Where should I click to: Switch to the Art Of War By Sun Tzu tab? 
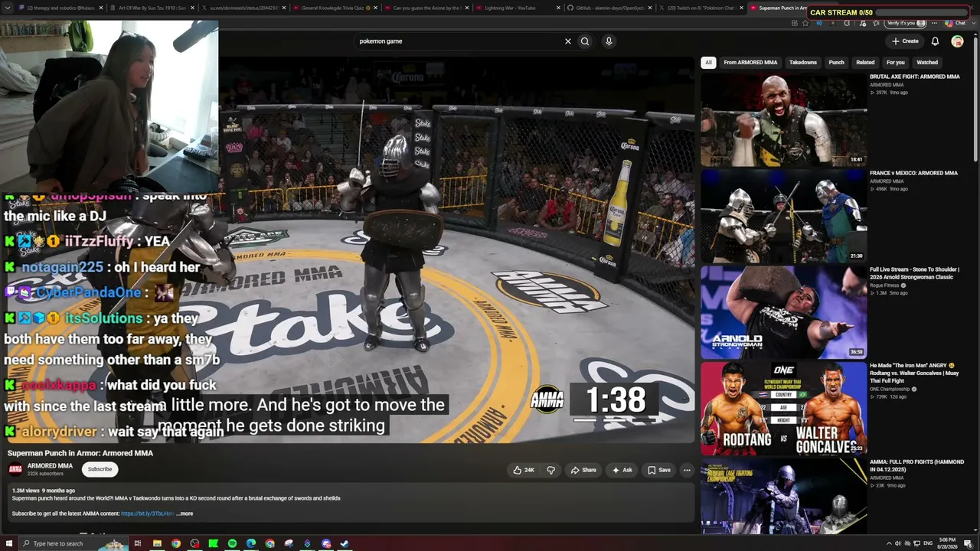[x=152, y=8]
